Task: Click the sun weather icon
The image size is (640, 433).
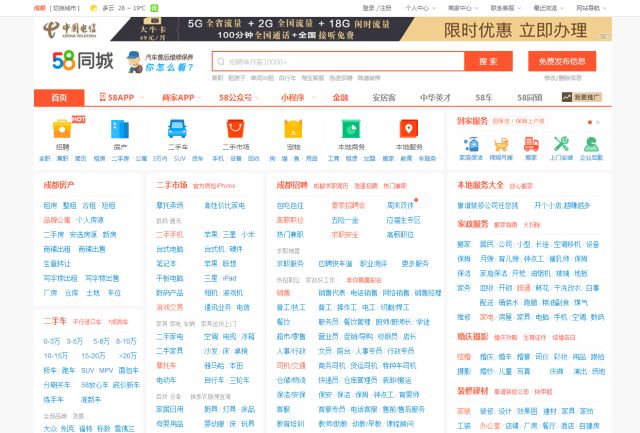Action: click(x=93, y=8)
